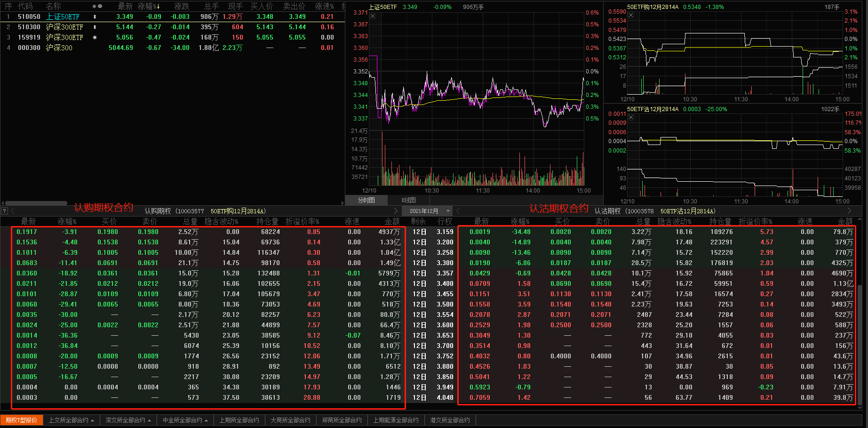Click right arrow after 50ETF购12月2814A title

[396, 211]
